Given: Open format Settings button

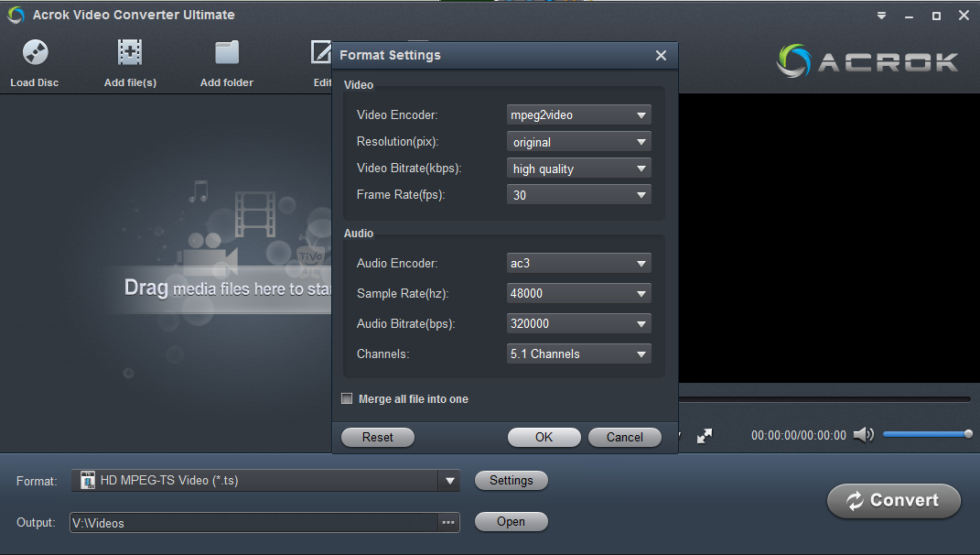Looking at the screenshot, I should tap(512, 481).
